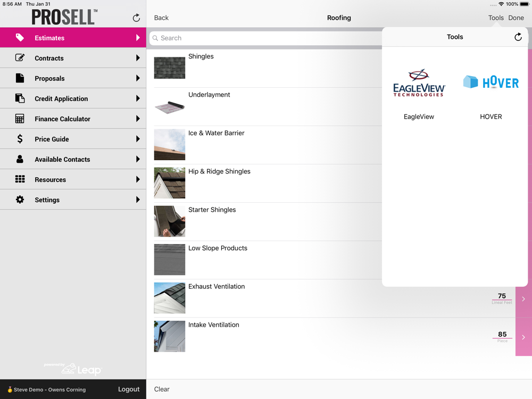Expand Finance Calculator arrow
This screenshot has width=532, height=399.
(x=138, y=119)
